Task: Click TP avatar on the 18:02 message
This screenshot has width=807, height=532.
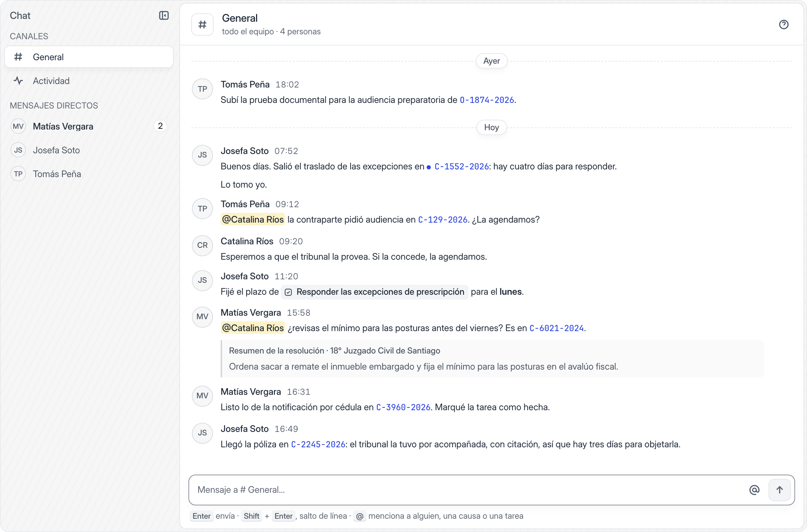Action: [202, 89]
